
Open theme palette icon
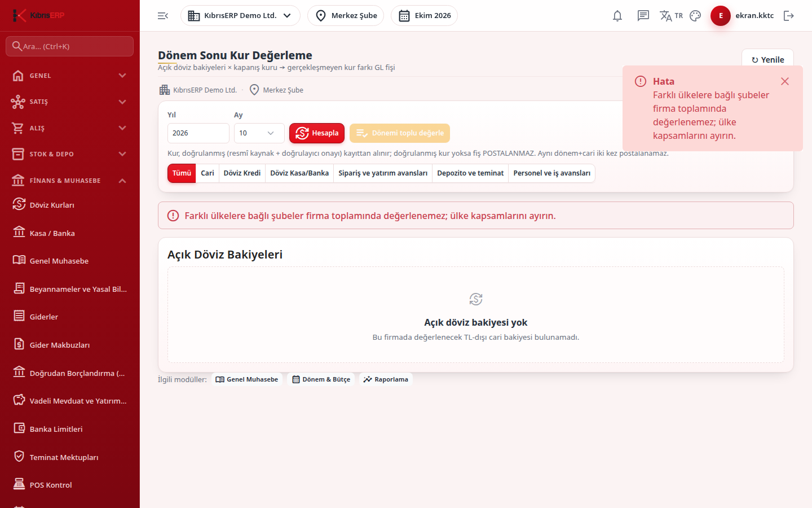[695, 16]
